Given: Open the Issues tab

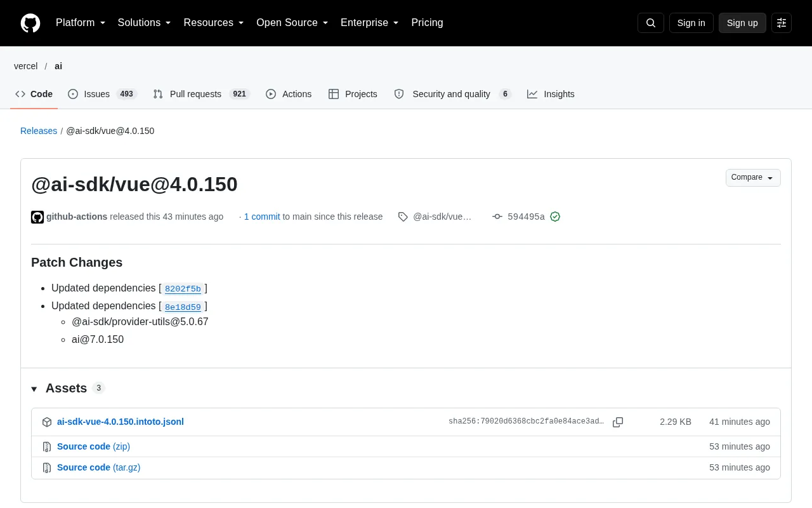Looking at the screenshot, I should (x=101, y=94).
